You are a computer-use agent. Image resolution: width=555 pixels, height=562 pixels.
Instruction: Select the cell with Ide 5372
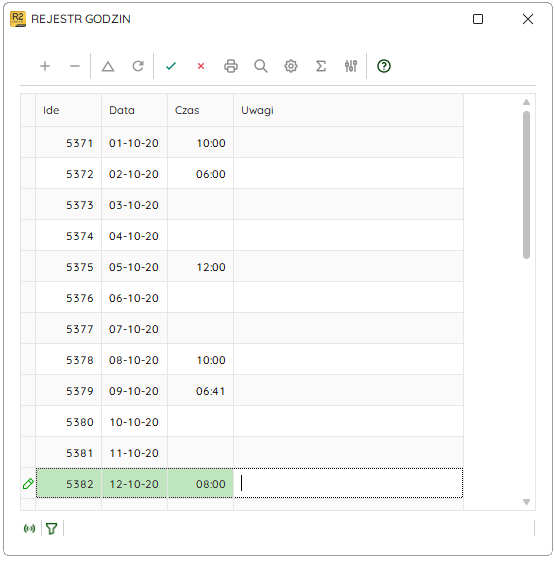coord(68,174)
